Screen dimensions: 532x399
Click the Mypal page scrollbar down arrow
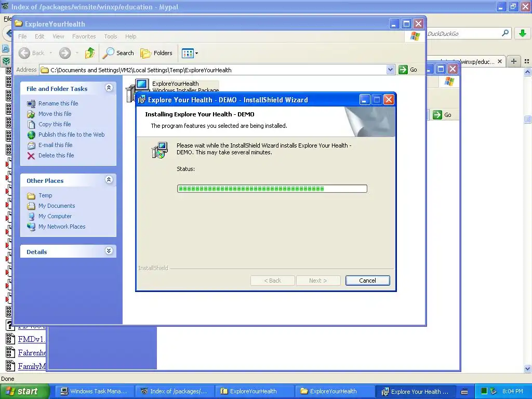pyautogui.click(x=527, y=368)
